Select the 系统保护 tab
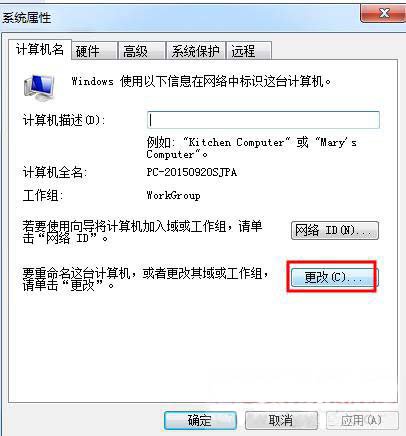This screenshot has height=436, width=406. (x=196, y=51)
